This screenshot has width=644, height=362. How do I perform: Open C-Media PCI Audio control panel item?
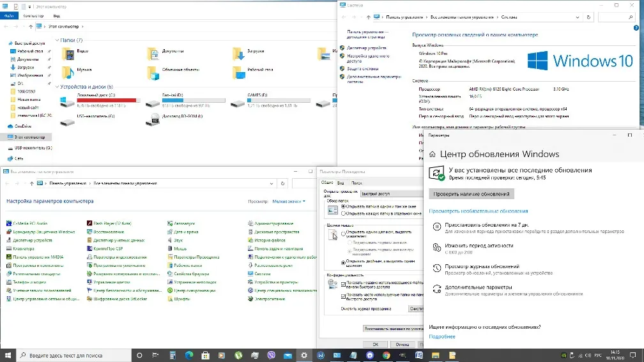pos(27,223)
